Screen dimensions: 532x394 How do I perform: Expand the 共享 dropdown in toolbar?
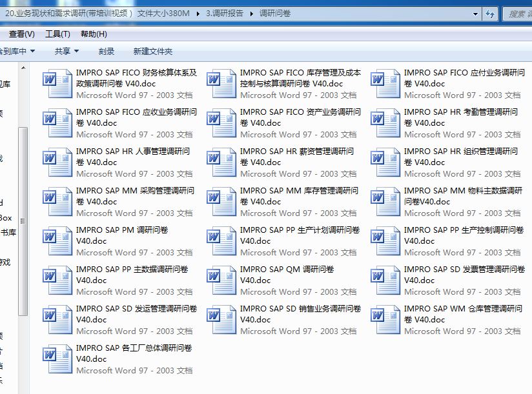[76, 51]
